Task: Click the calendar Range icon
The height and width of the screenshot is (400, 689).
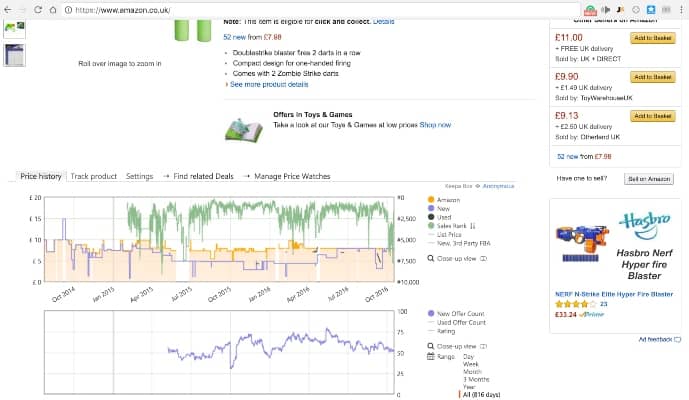Action: (431, 356)
